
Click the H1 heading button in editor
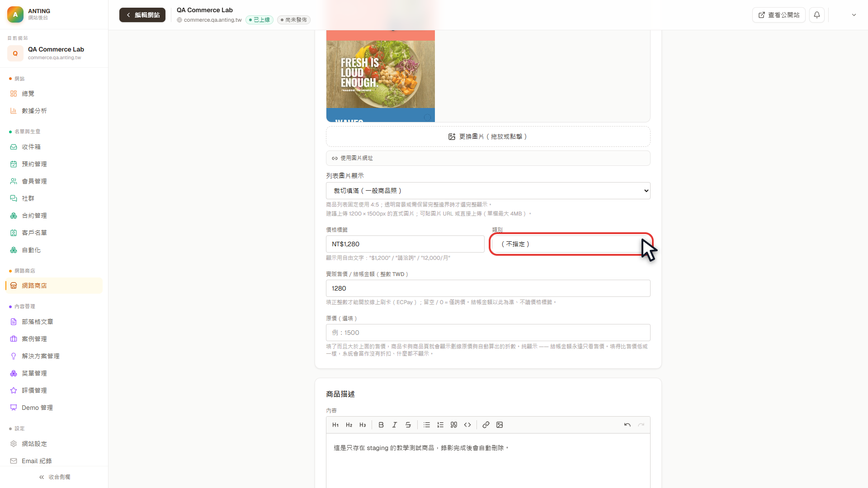pos(335,425)
